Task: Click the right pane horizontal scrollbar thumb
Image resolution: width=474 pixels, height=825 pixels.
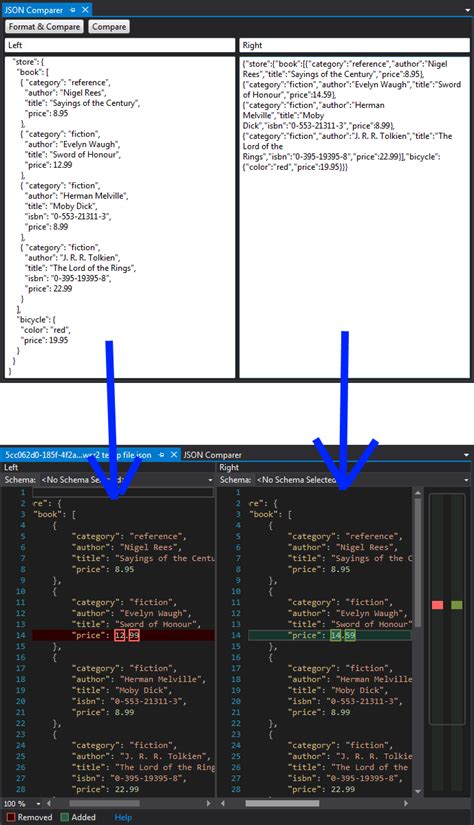Action: [x=282, y=803]
